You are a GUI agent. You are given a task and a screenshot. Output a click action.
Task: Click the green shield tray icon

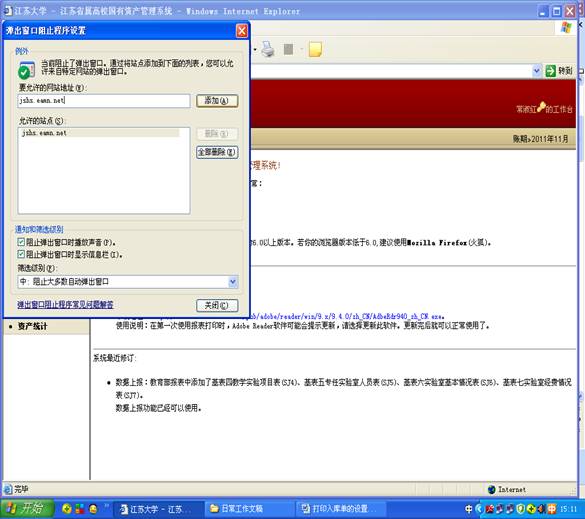click(x=521, y=509)
